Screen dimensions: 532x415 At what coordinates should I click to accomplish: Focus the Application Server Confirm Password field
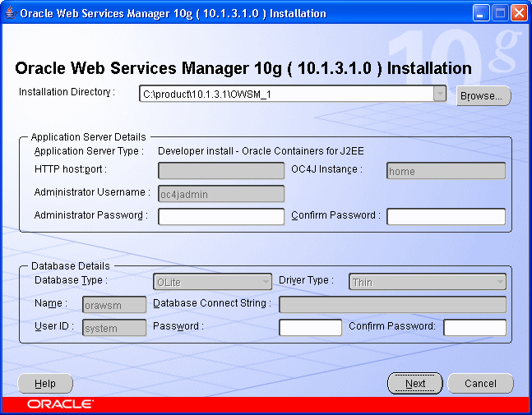(446, 217)
